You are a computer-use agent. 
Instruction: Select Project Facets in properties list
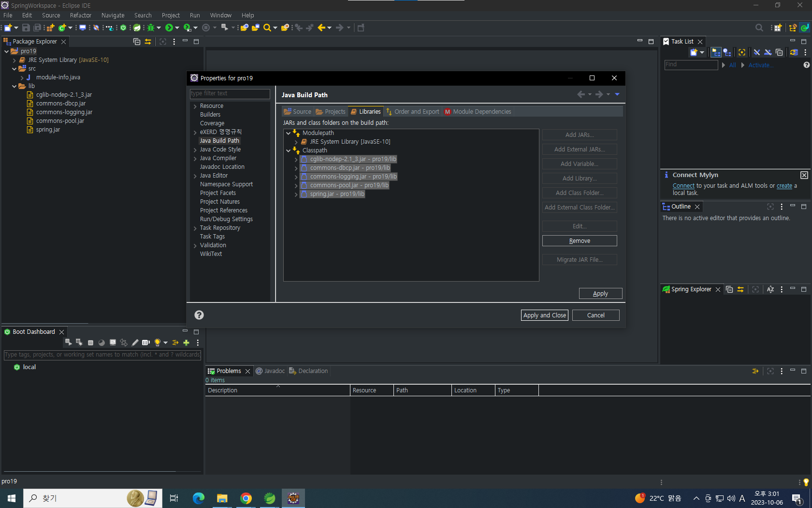point(218,193)
